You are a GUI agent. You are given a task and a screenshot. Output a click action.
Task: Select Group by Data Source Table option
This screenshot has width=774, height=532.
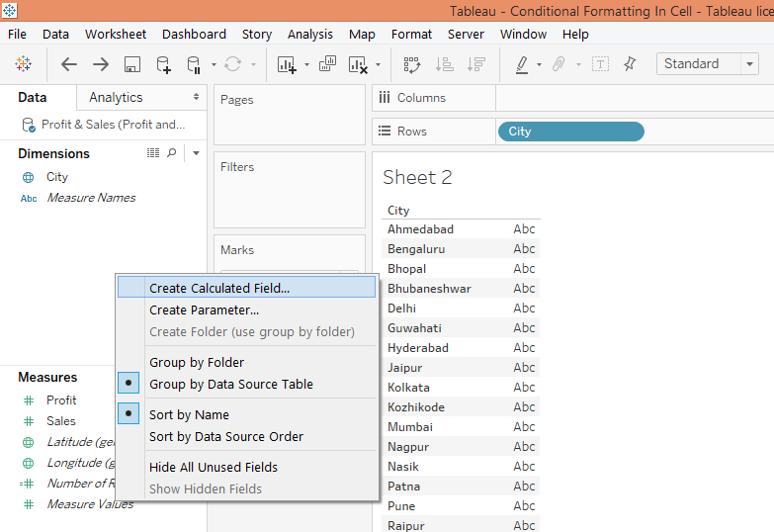[x=230, y=385]
